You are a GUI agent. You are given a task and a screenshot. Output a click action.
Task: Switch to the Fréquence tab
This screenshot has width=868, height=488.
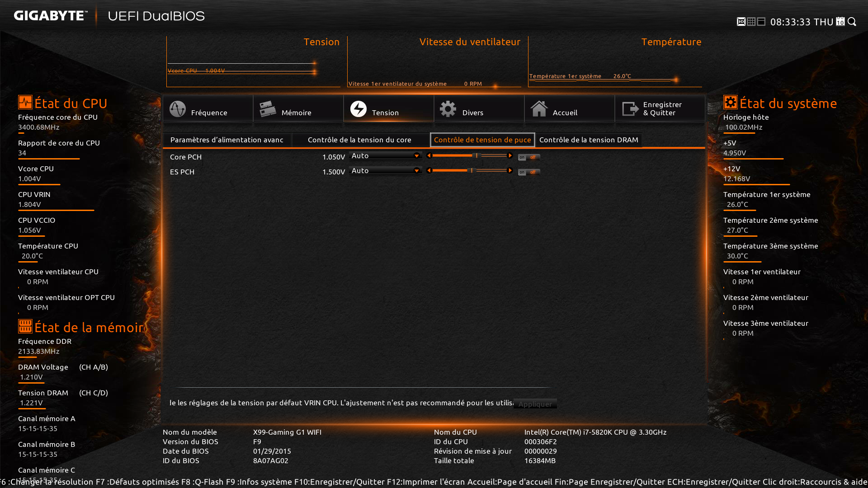(x=208, y=108)
